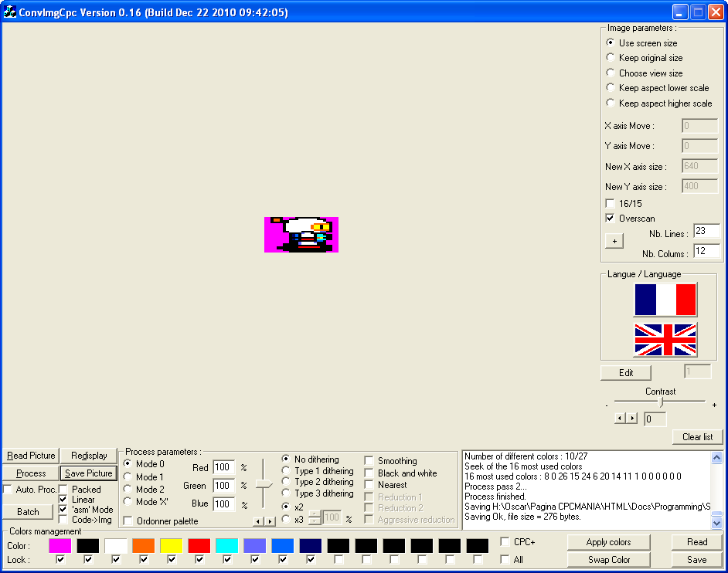Enable Auto. Proc. checkbox
728x573 pixels.
(x=8, y=489)
